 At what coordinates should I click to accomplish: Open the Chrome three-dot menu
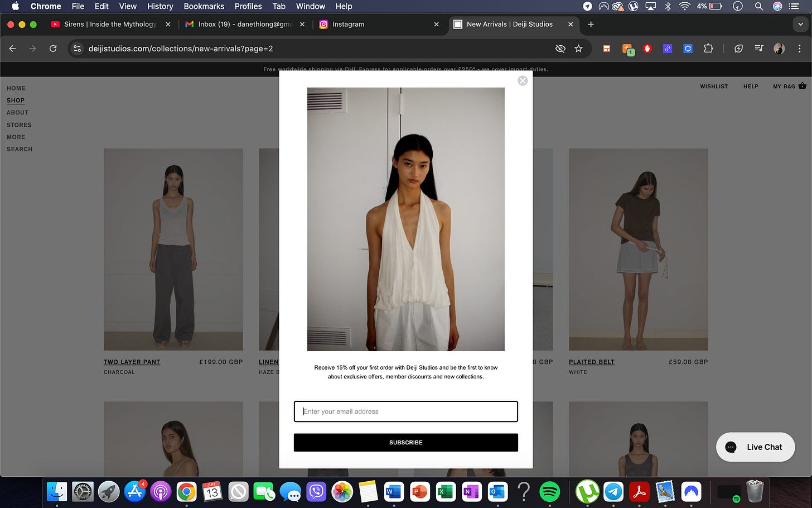(x=800, y=49)
